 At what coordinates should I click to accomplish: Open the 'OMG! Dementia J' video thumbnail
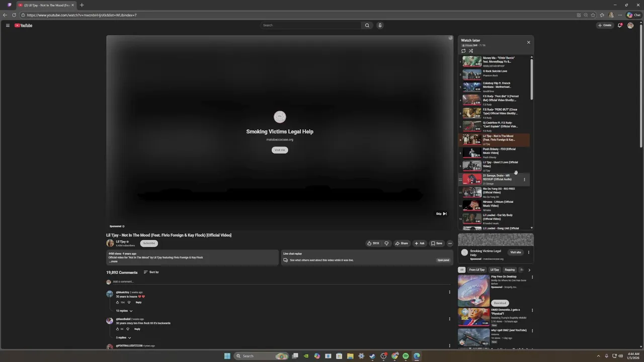pyautogui.click(x=473, y=317)
